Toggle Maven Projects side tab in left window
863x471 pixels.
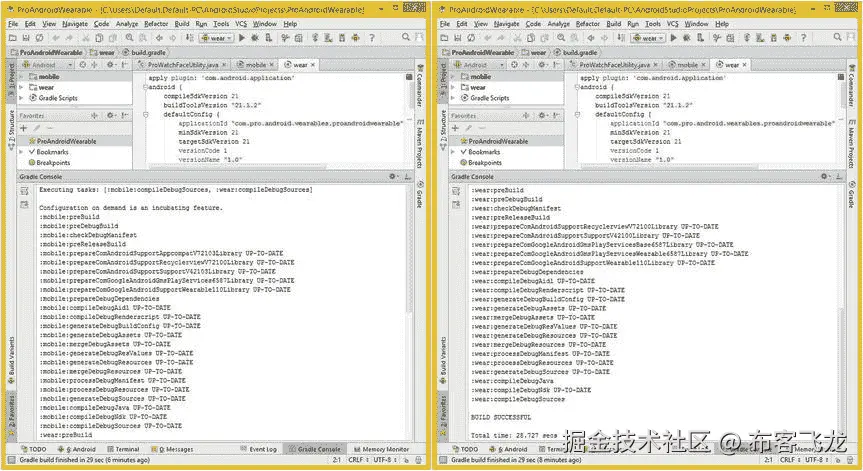419,143
